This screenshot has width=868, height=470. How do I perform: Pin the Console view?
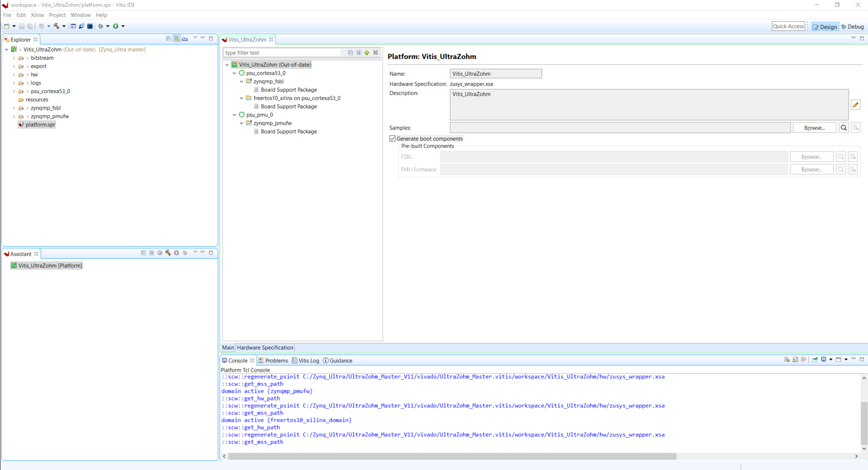point(815,360)
